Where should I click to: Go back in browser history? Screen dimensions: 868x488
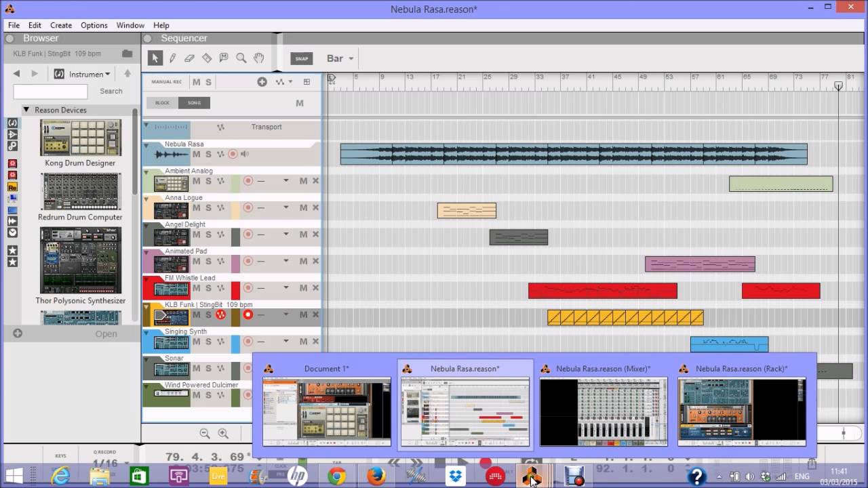(16, 73)
